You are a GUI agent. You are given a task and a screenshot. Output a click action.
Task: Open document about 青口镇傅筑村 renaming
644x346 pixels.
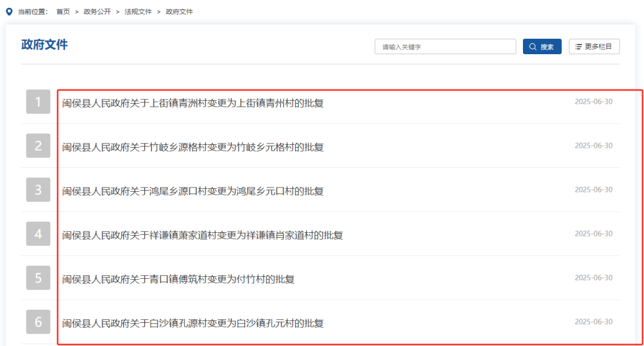pyautogui.click(x=178, y=279)
